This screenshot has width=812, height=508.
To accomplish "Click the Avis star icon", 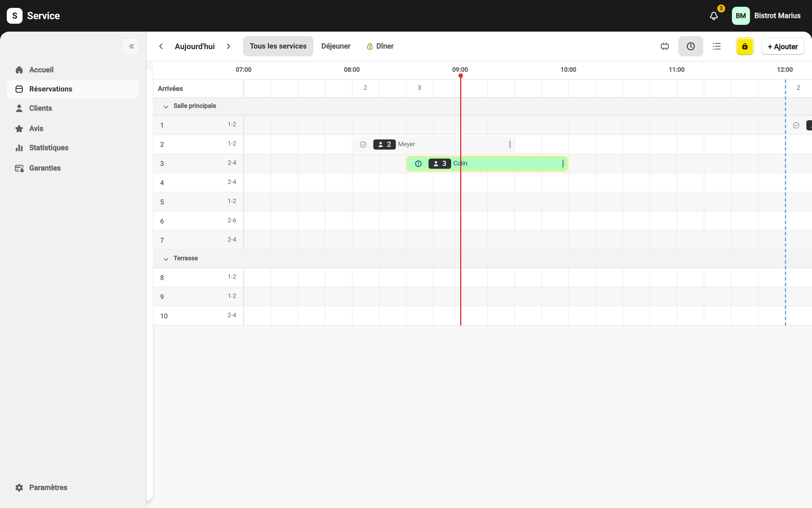I will click(19, 129).
